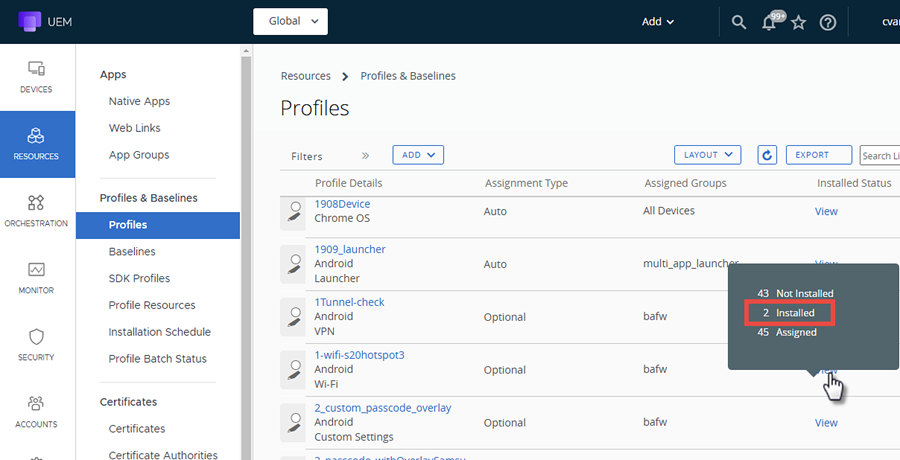Click edit icon for 1909_launcher row
This screenshot has width=900, height=460.
click(294, 265)
